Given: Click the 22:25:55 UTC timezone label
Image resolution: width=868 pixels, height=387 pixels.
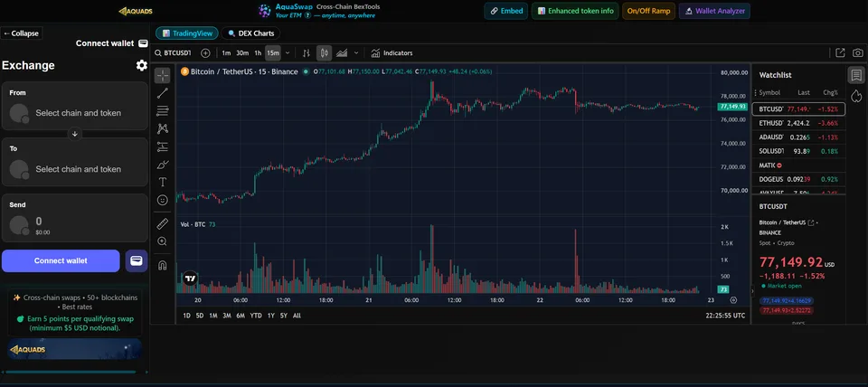Looking at the screenshot, I should (725, 316).
